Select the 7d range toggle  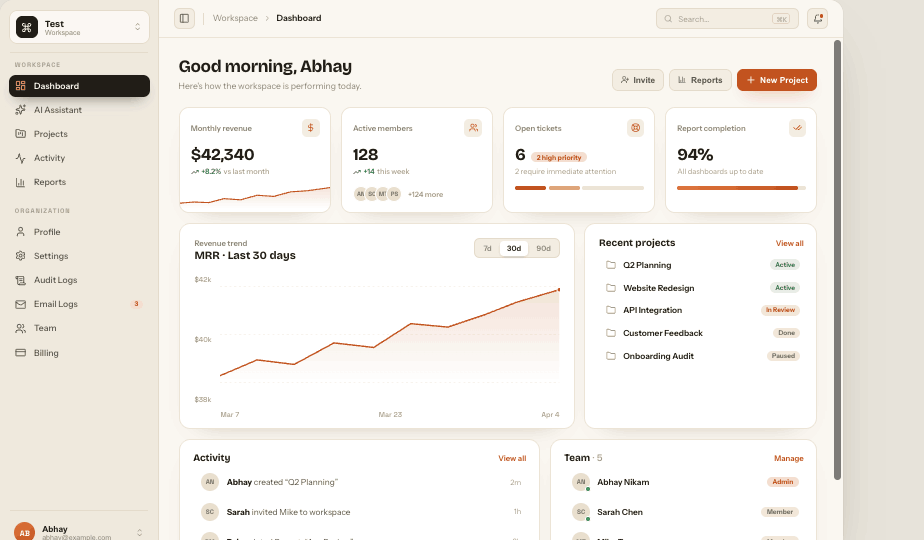tap(487, 248)
